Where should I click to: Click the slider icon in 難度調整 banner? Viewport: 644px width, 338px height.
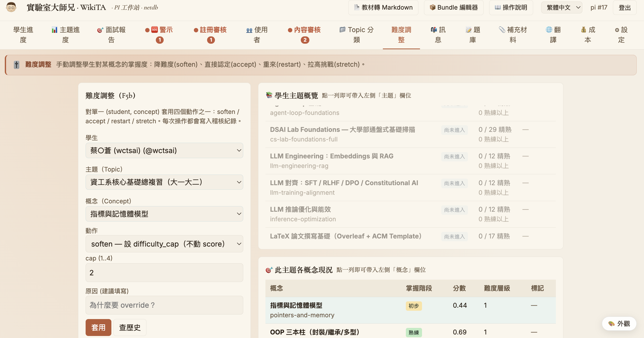[x=17, y=65]
